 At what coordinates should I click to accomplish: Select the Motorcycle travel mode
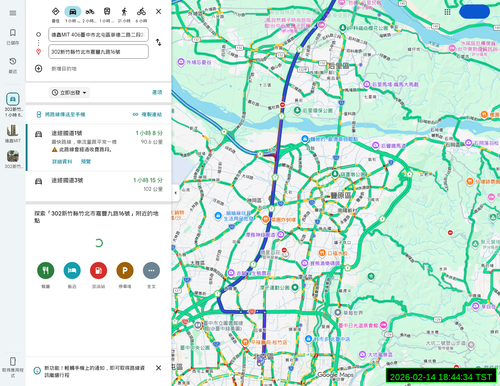click(90, 12)
